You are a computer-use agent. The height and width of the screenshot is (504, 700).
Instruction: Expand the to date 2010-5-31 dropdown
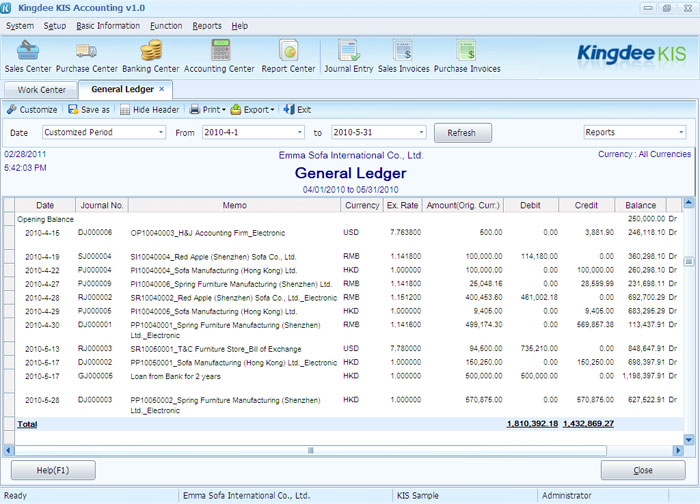coord(421,132)
